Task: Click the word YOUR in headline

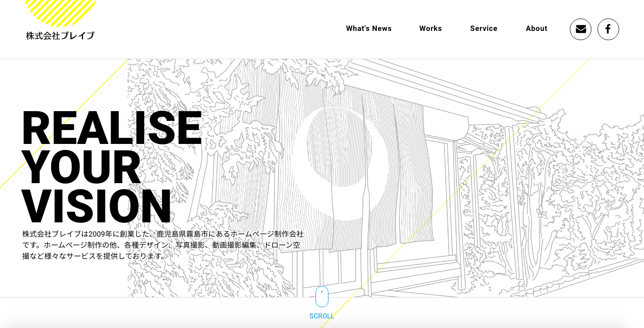Action: coord(81,167)
